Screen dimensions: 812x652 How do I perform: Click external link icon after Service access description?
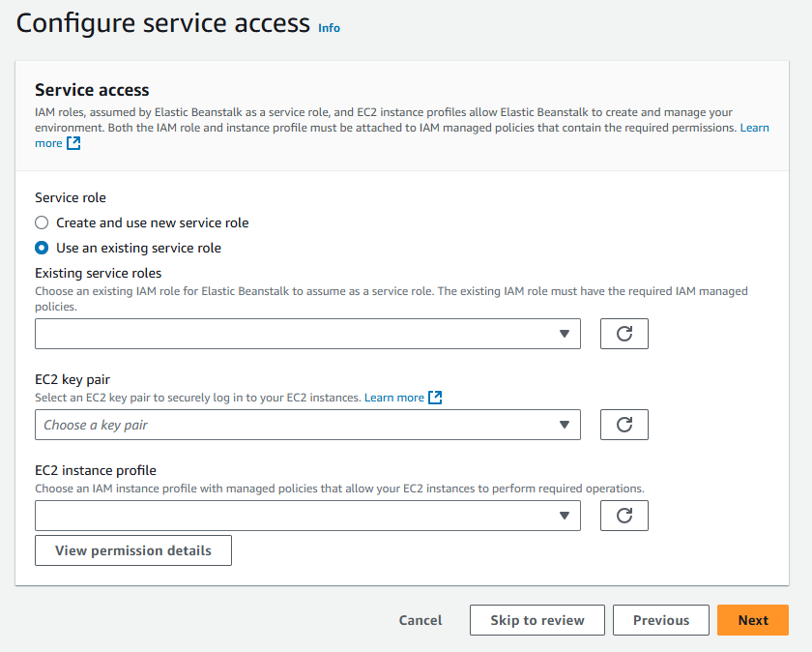point(73,143)
